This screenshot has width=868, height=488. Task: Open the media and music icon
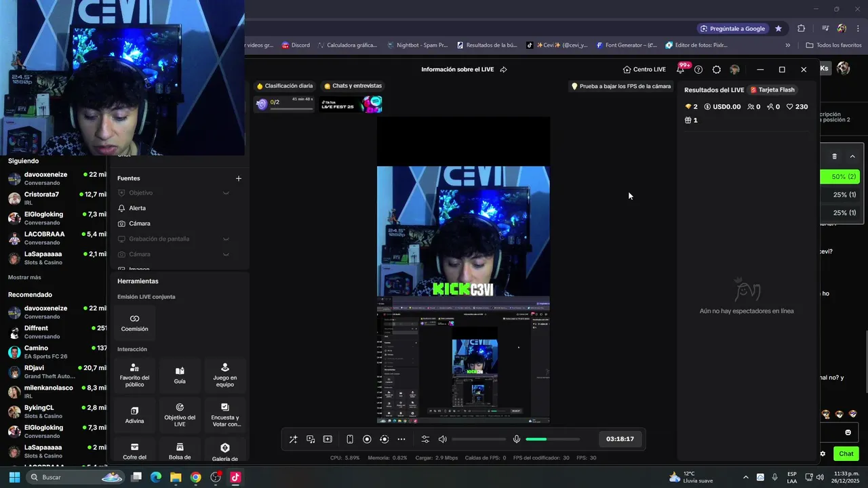(311, 439)
